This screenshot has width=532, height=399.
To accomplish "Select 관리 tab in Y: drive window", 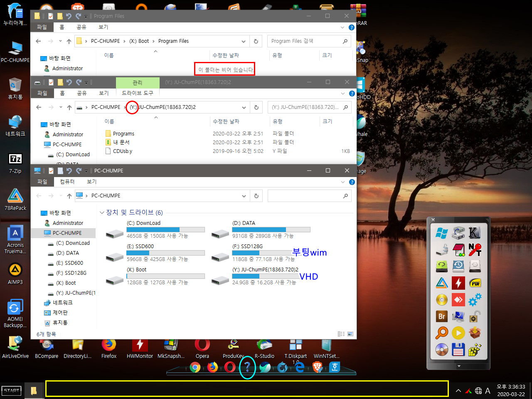I will (138, 82).
